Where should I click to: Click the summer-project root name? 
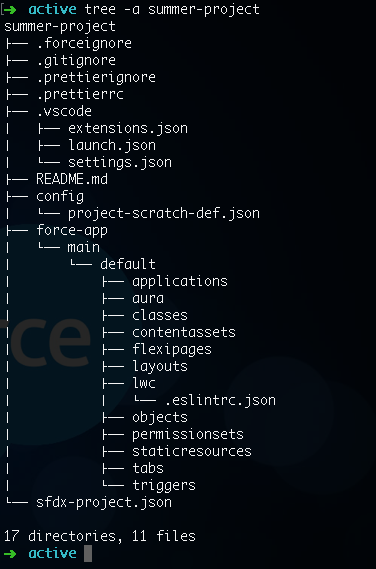pyautogui.click(x=60, y=26)
